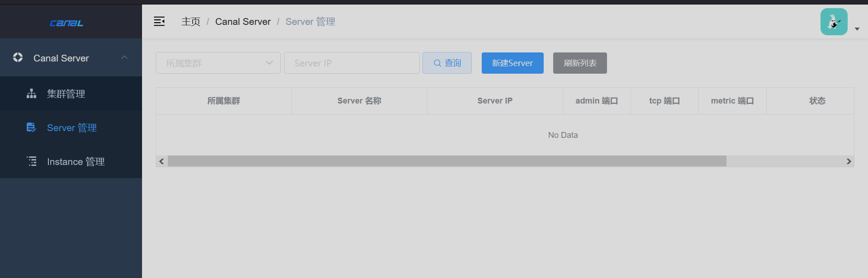Click the 所属集群 dropdown arrow
868x278 pixels.
[270, 63]
